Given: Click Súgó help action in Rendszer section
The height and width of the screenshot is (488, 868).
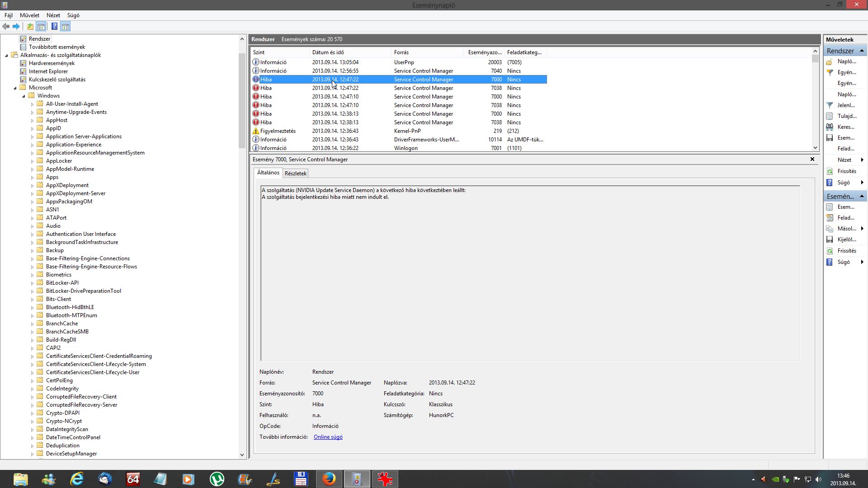Looking at the screenshot, I should point(844,183).
